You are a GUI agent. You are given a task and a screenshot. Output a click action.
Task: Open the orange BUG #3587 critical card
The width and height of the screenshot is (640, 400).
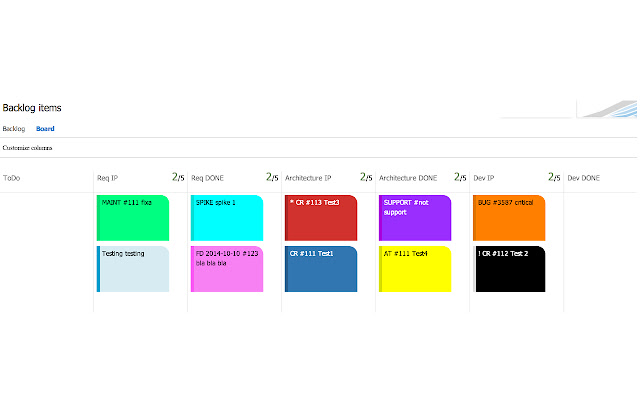point(509,218)
